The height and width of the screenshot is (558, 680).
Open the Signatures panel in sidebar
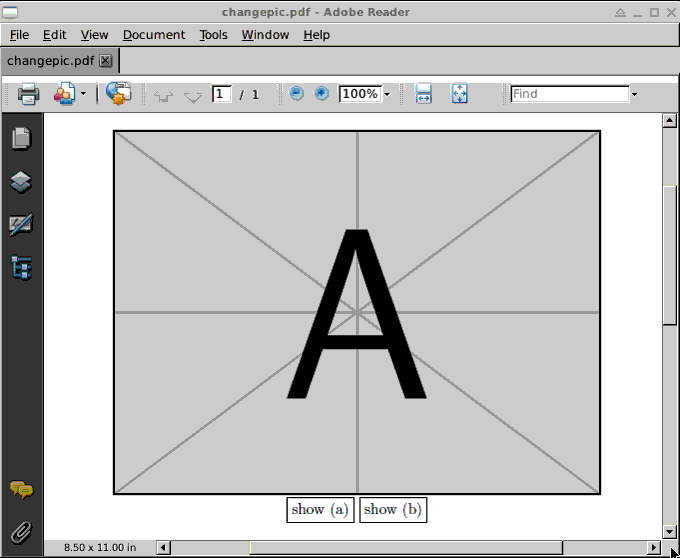[x=21, y=224]
